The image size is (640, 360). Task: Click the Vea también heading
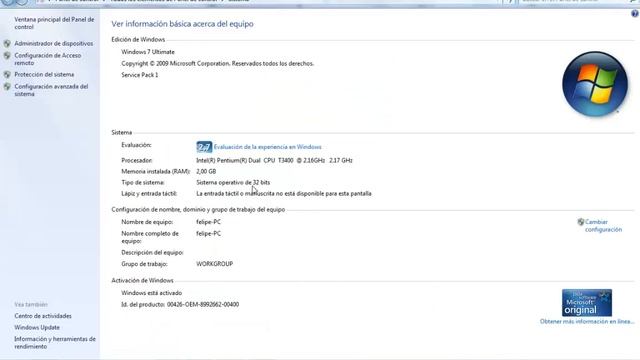pyautogui.click(x=31, y=304)
